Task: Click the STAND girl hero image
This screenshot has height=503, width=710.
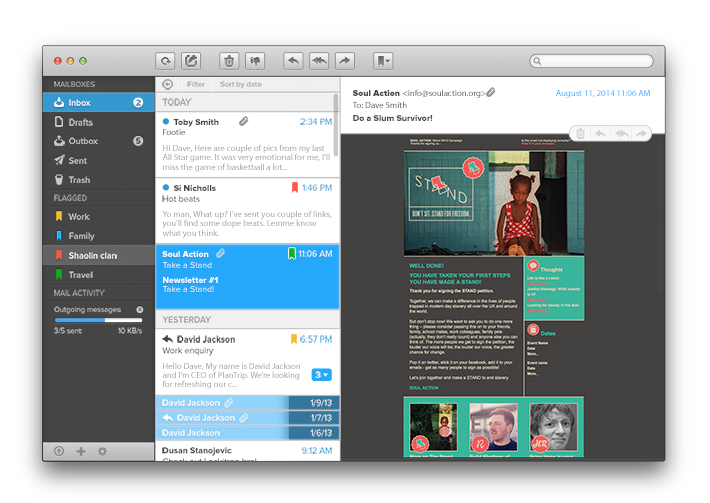Action: pyautogui.click(x=494, y=203)
